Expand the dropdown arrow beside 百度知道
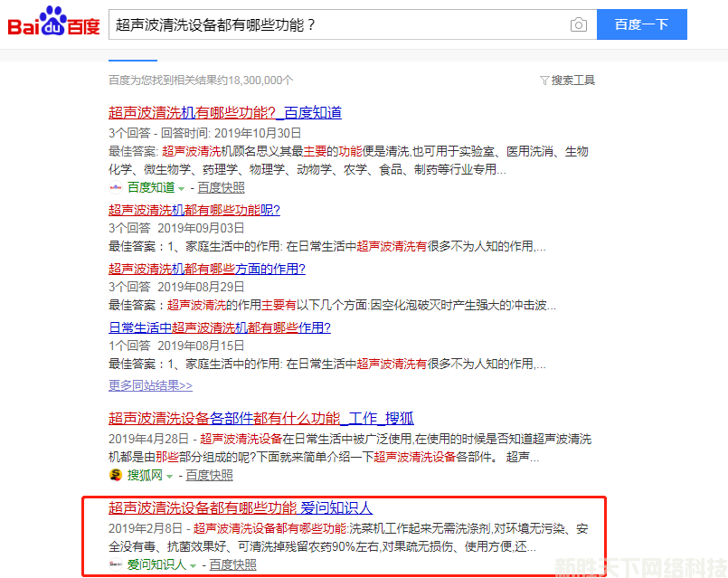 pyautogui.click(x=181, y=188)
